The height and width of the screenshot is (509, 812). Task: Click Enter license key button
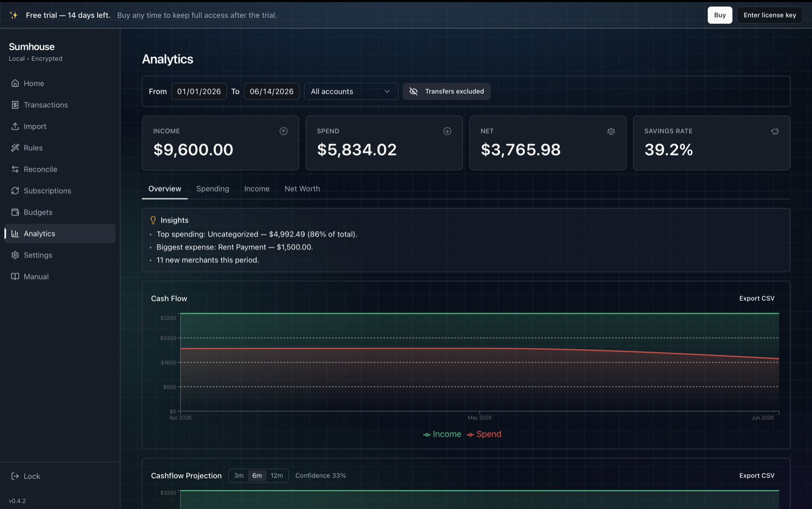coord(770,15)
